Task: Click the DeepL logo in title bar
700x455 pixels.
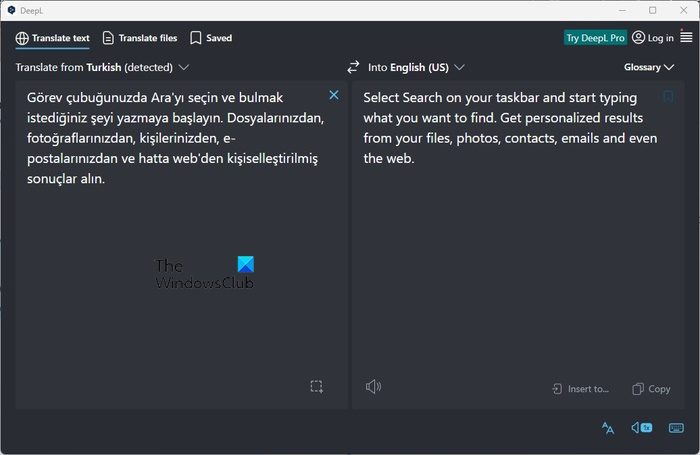Action: point(12,10)
